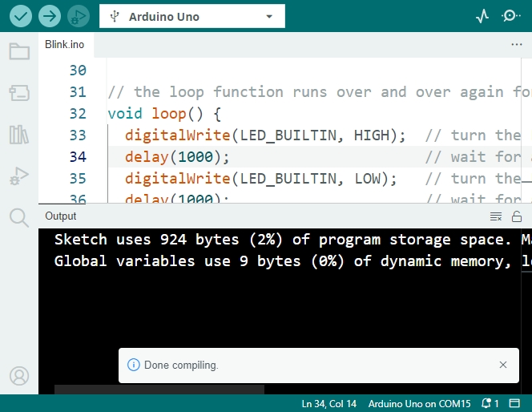The height and width of the screenshot is (412, 532).
Task: Click the info icon in Done compiling notification
Action: coord(133,365)
